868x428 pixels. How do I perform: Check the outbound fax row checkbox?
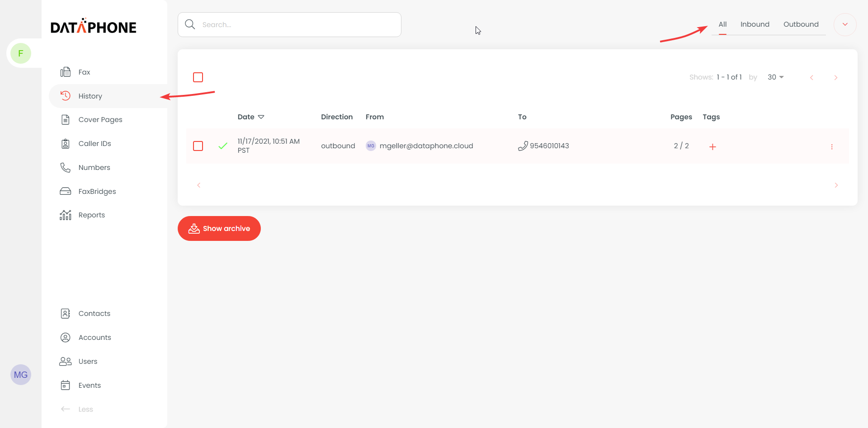pos(198,146)
